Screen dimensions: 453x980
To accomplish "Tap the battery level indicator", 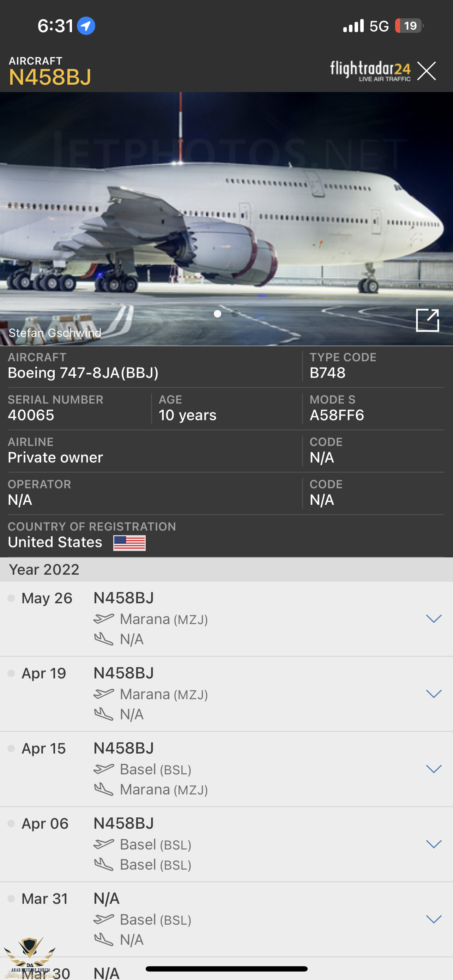I will click(409, 26).
